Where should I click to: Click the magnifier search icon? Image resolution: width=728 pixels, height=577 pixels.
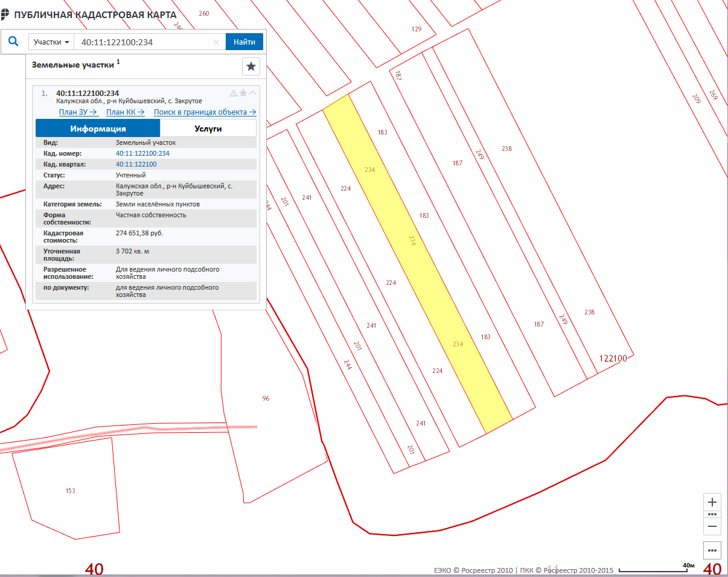13,42
